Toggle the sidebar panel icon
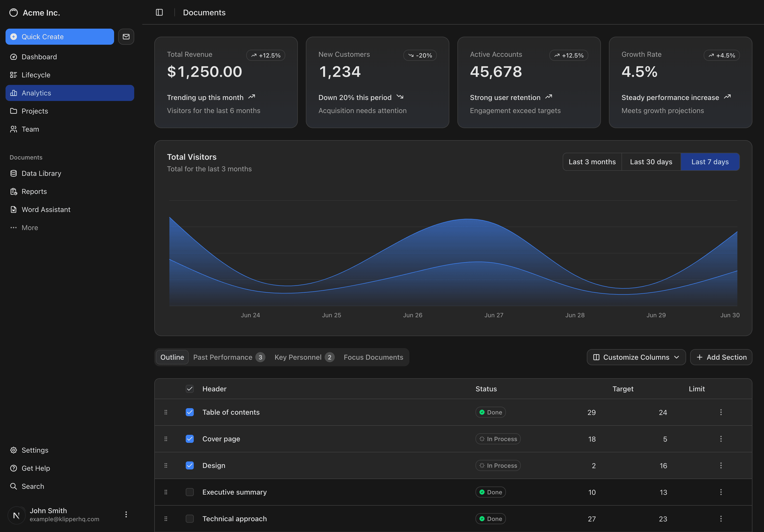Screen dimensions: 764x532 159,12
